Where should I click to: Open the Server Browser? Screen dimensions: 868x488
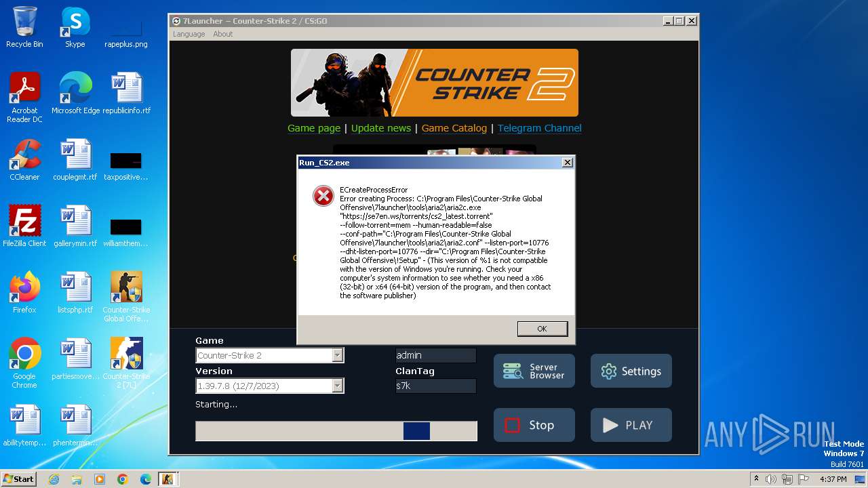tap(534, 371)
